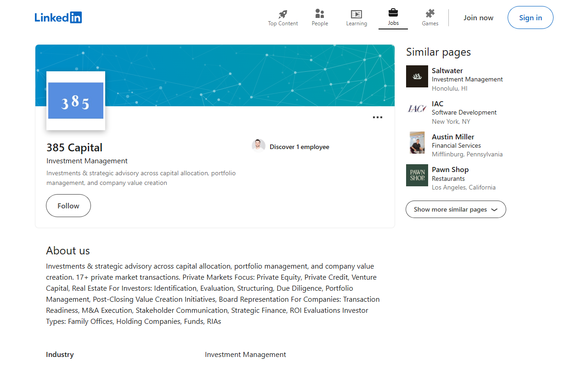Click IAC company logo
The height and width of the screenshot is (368, 588).
point(417,109)
